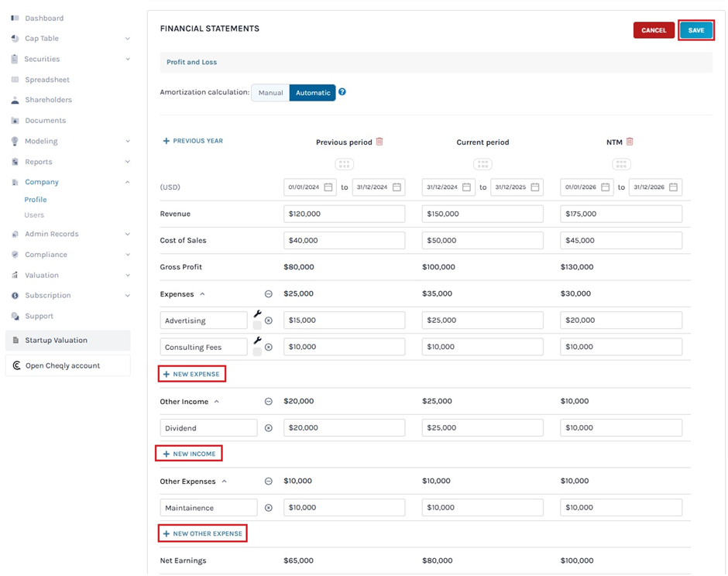Save the financial statements
The height and width of the screenshot is (576, 728).
(695, 30)
